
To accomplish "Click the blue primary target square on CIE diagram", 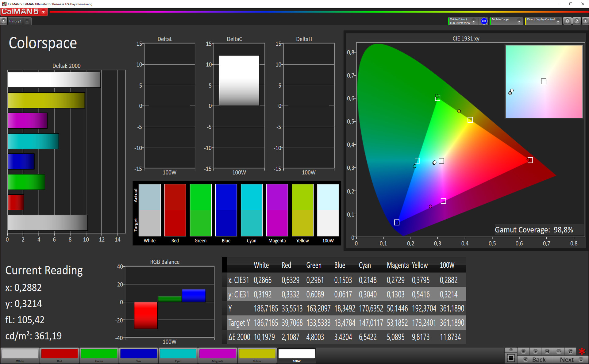I will click(397, 222).
